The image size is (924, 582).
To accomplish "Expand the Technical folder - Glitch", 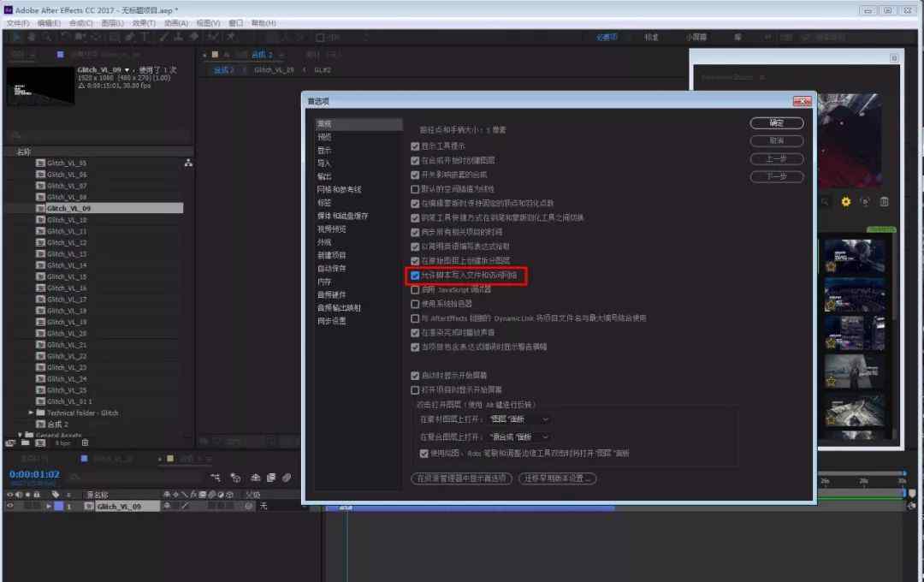I will [x=30, y=413].
